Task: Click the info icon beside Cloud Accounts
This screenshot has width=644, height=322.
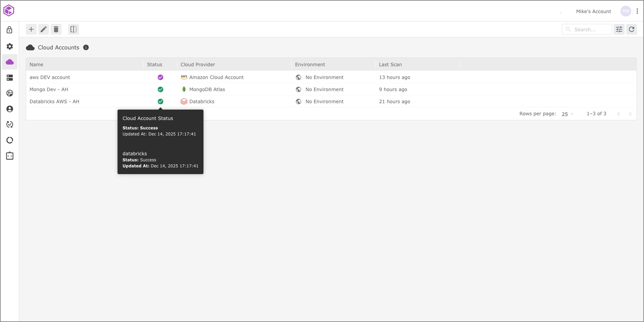Action: coord(86,47)
